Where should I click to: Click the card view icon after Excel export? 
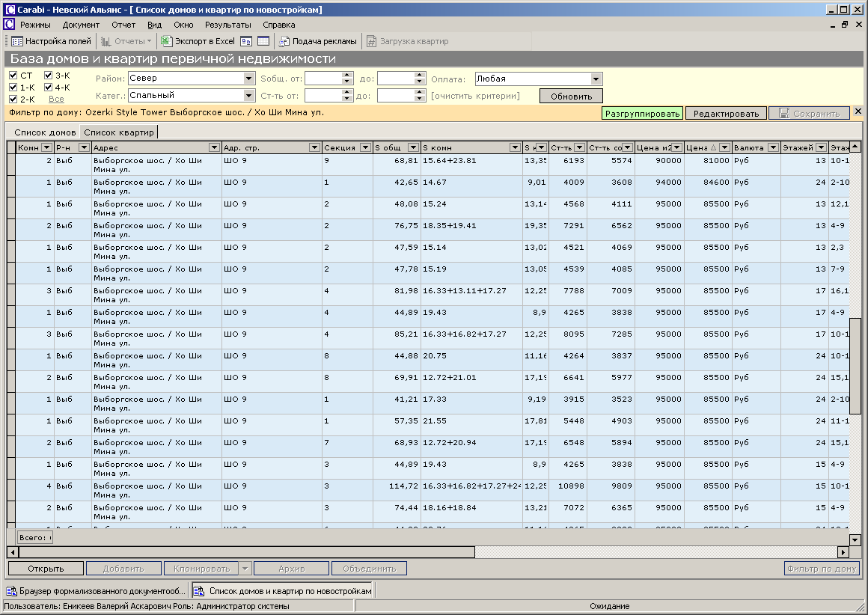(245, 41)
